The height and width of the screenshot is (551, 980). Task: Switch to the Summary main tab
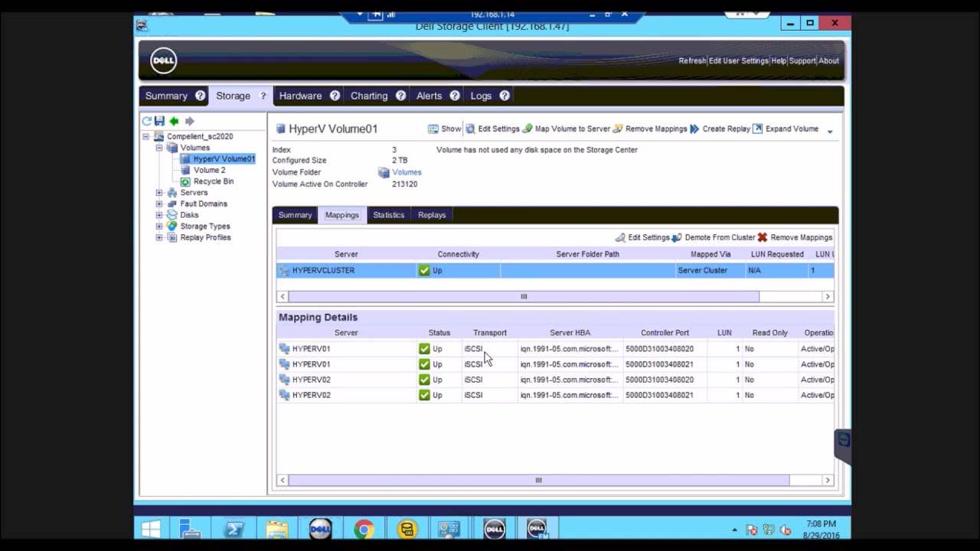(x=166, y=96)
